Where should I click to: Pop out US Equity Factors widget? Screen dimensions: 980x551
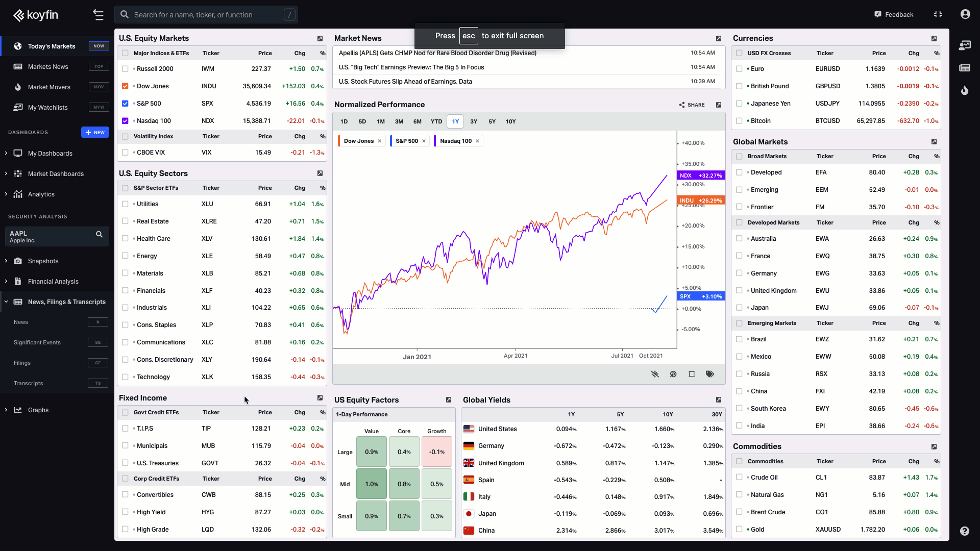click(x=449, y=400)
